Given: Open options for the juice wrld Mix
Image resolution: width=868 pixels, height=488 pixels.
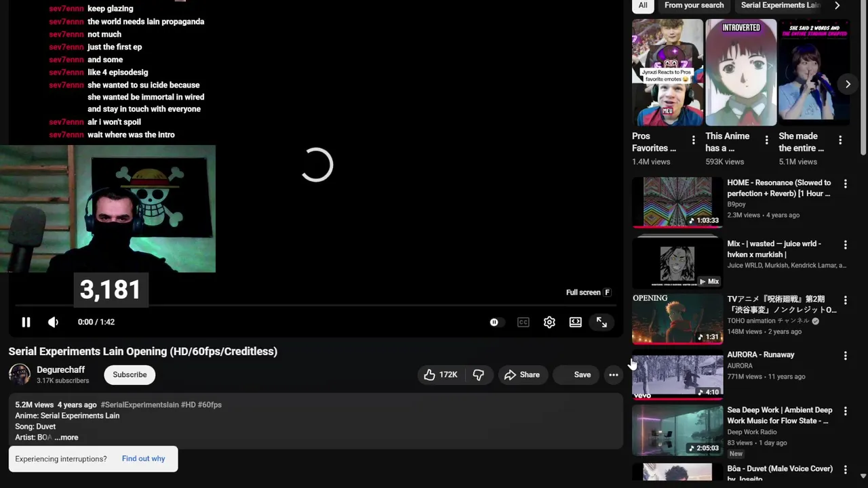Looking at the screenshot, I should [845, 245].
